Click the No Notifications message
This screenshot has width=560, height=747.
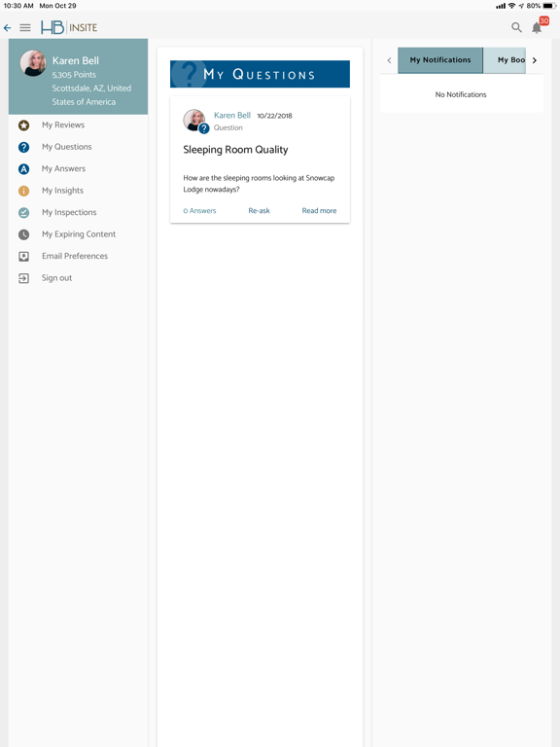(x=461, y=94)
